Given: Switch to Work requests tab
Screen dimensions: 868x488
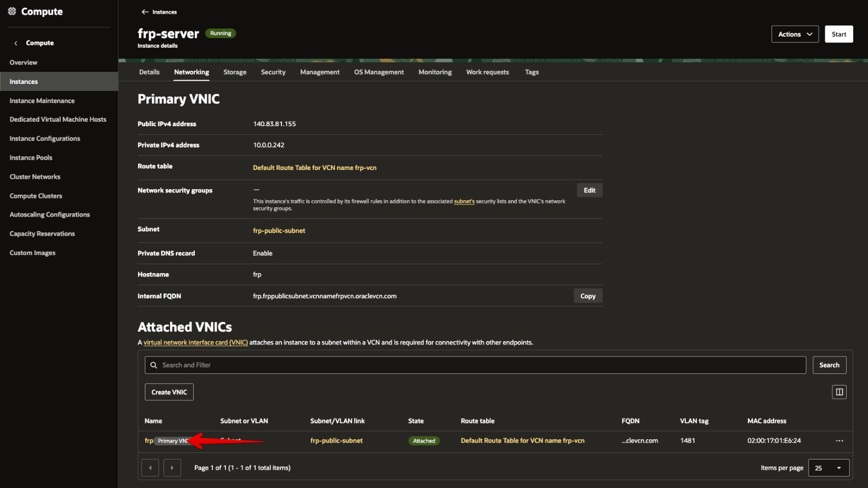Looking at the screenshot, I should pos(488,72).
